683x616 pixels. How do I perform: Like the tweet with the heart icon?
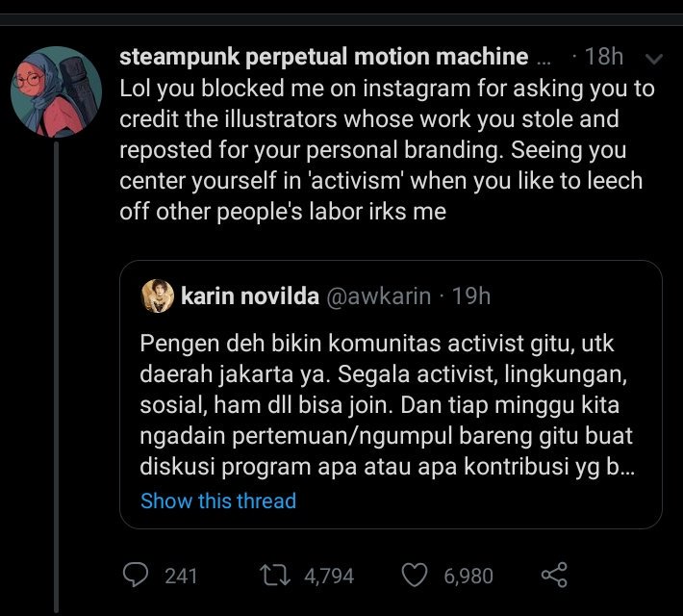(x=414, y=576)
